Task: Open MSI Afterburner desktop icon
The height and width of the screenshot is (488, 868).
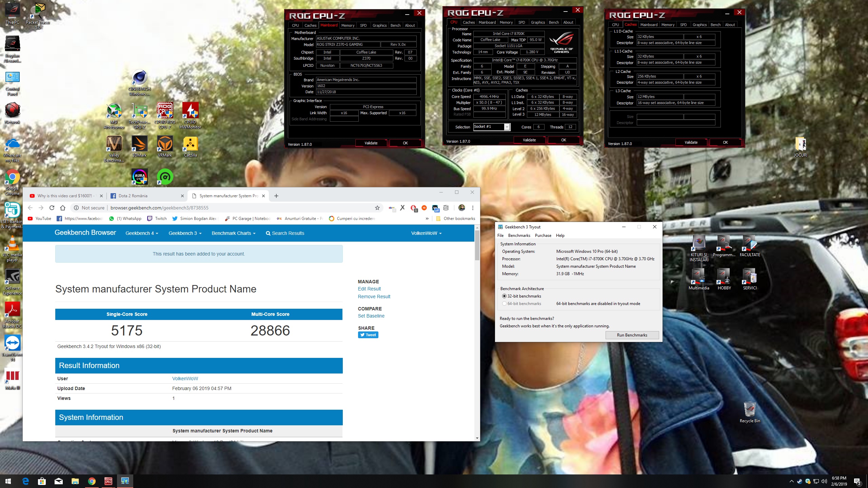Action: point(114,116)
